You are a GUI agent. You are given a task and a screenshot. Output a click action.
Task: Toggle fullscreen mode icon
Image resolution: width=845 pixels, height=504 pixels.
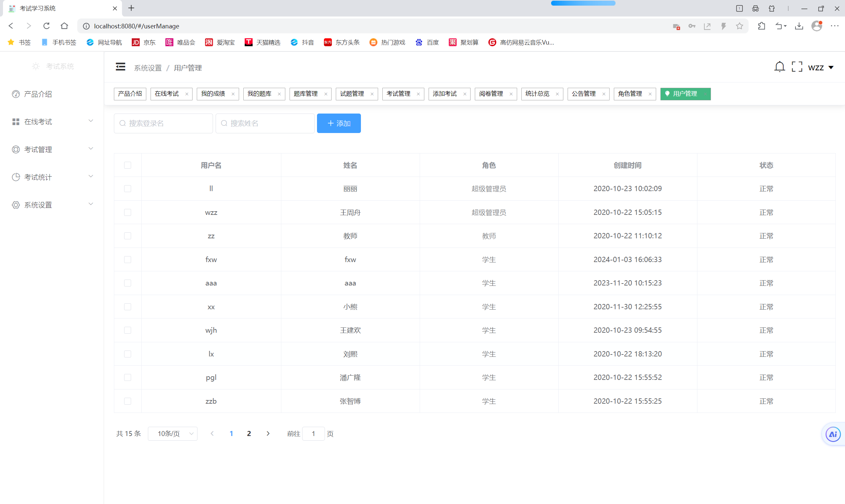pyautogui.click(x=796, y=67)
